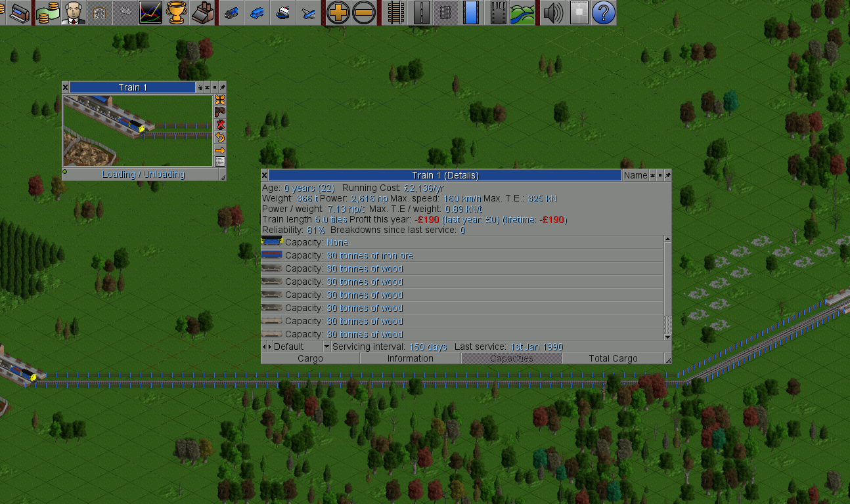Open the road vehicle list icon

(x=257, y=12)
